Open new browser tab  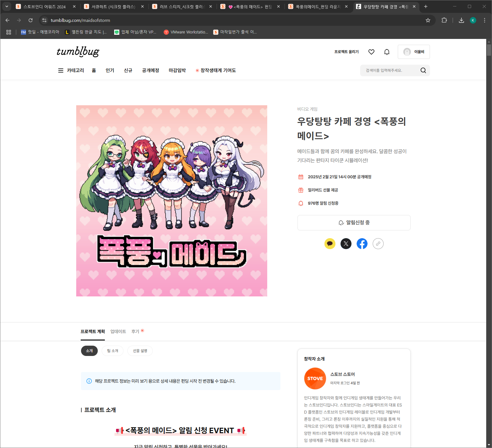(x=426, y=6)
